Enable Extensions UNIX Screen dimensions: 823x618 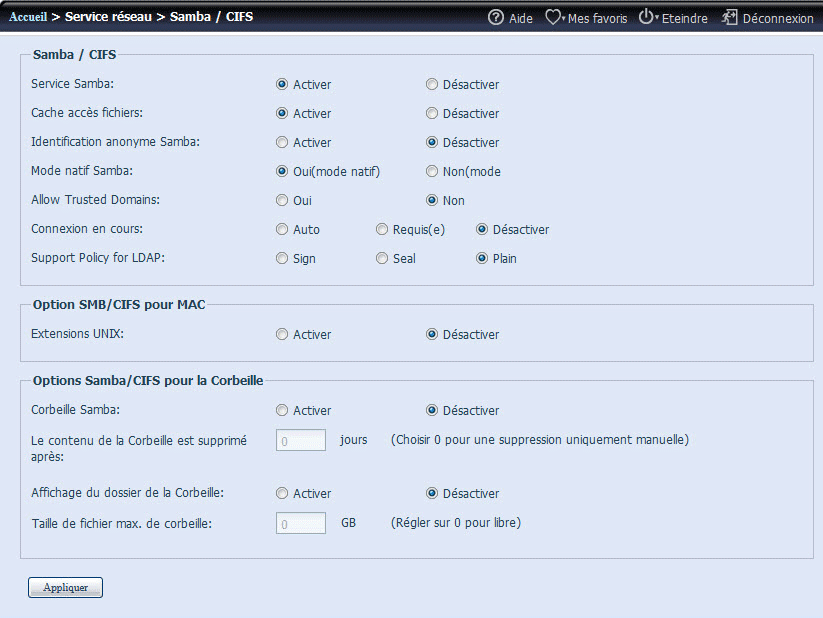[282, 335]
